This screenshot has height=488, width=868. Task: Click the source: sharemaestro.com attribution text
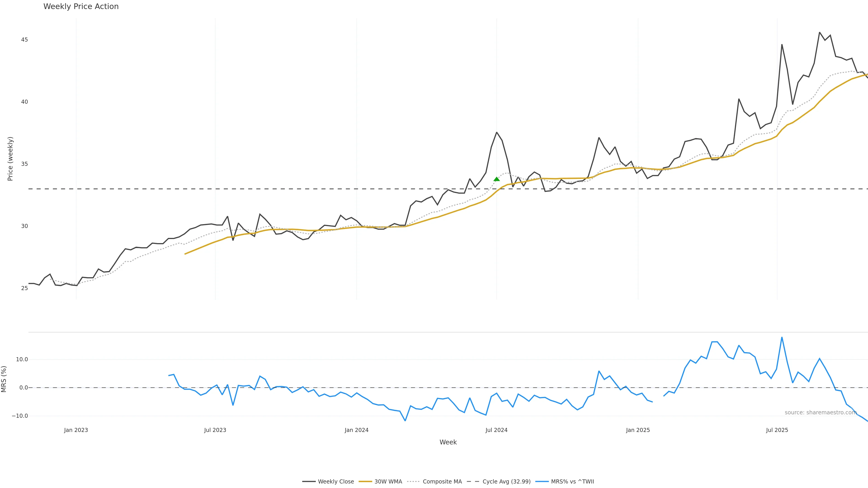pos(820,413)
